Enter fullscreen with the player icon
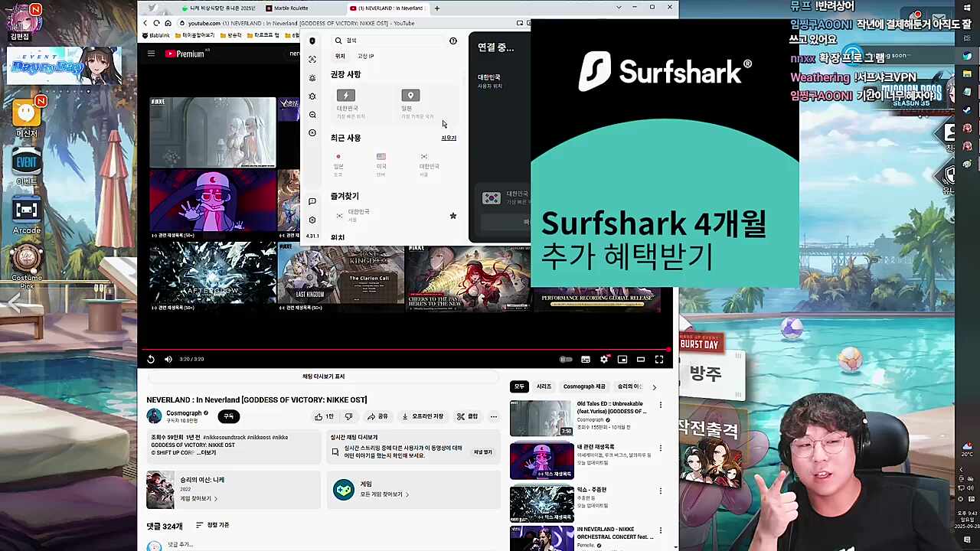The height and width of the screenshot is (551, 980). pos(659,359)
